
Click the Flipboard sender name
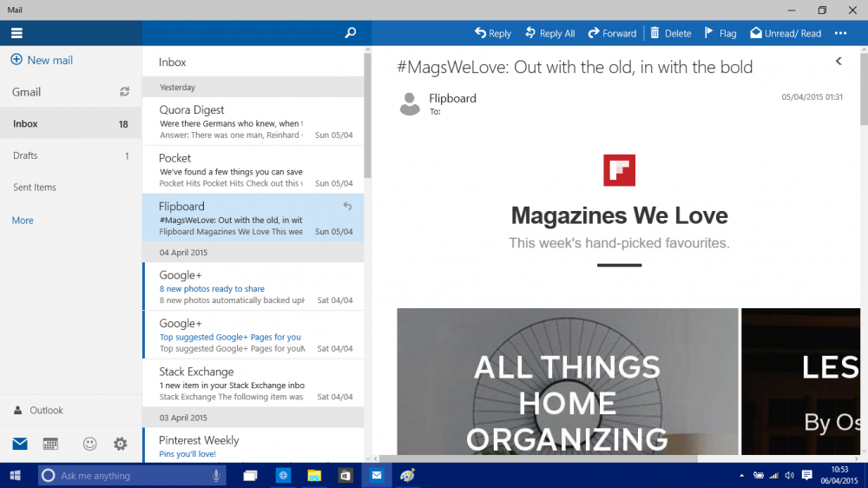coord(452,98)
